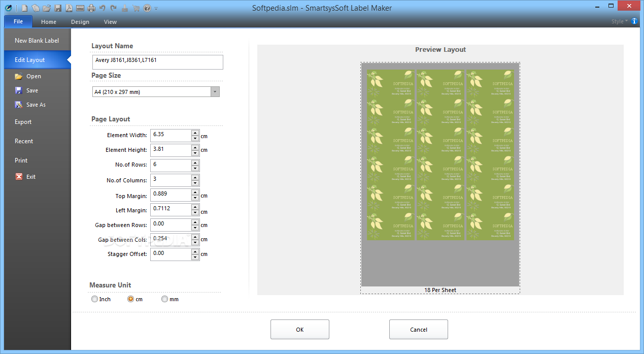Increase Element Height value
The image size is (644, 354).
pos(195,148)
